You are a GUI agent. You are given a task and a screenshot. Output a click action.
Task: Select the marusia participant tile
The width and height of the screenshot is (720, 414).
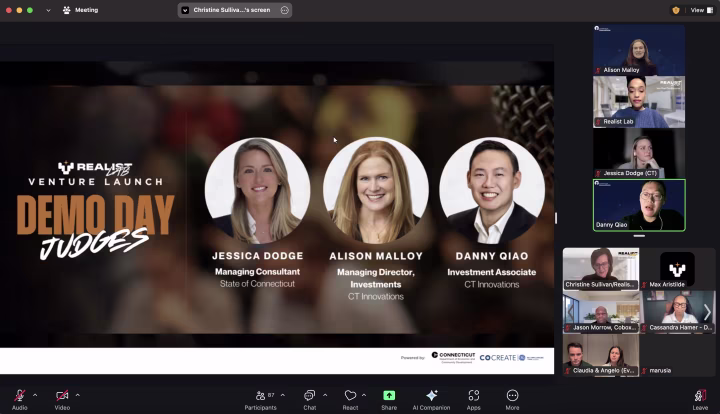tap(677, 355)
